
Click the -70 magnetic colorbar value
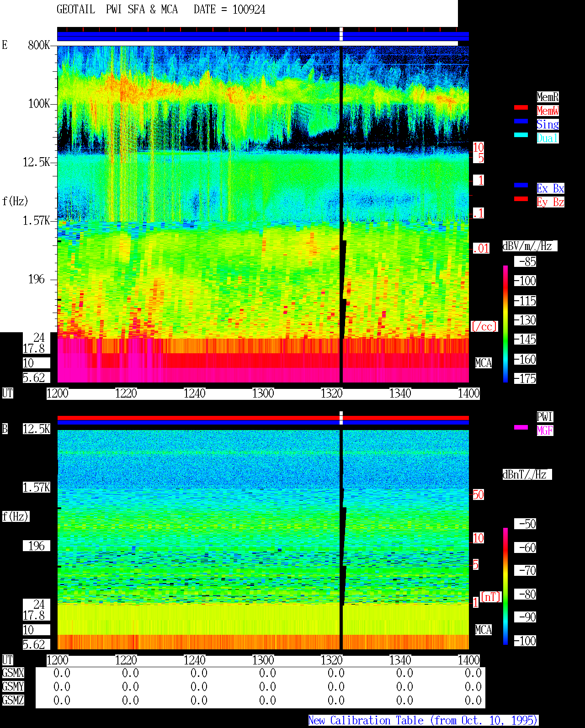525,570
